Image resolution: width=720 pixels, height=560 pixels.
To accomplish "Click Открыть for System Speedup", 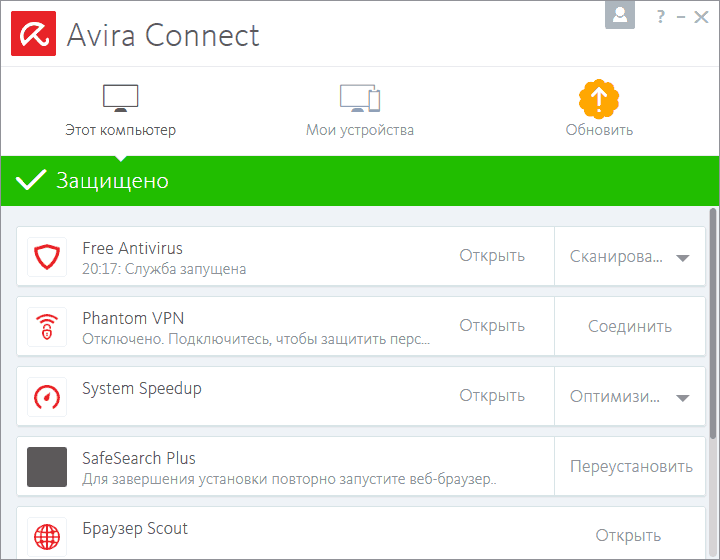I will (x=492, y=396).
